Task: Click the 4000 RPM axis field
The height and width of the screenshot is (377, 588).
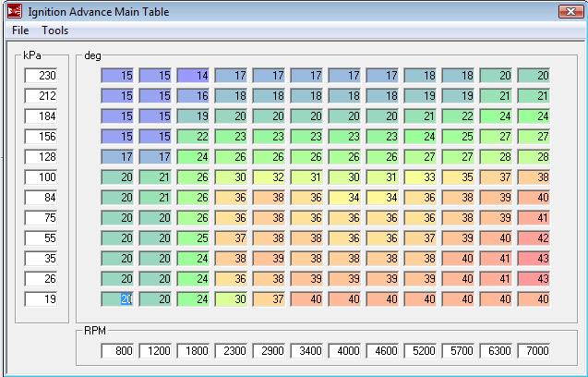Action: tap(344, 351)
